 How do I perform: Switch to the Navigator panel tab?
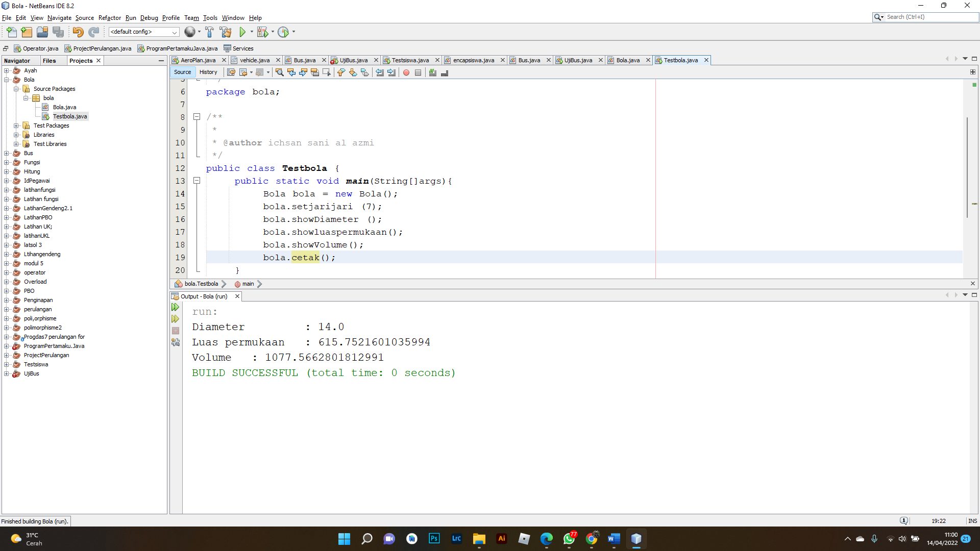pyautogui.click(x=17, y=61)
